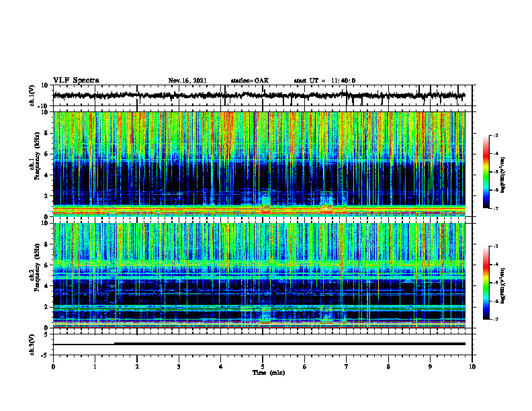Click the "-3" label on ch.2 color scale

tap(496, 246)
